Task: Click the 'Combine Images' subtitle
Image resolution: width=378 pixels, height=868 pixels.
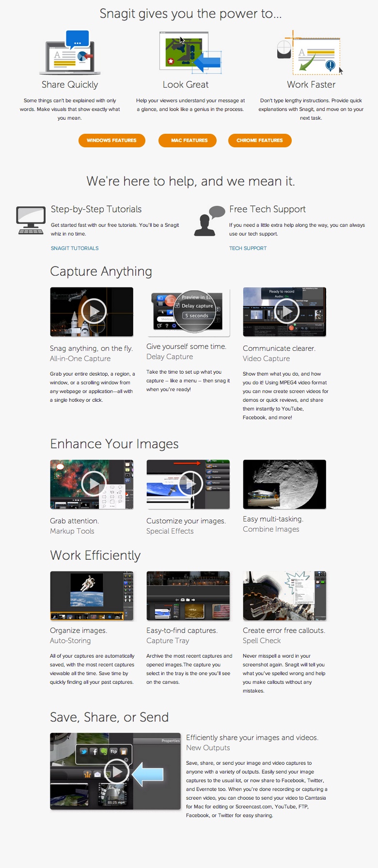Action: [x=271, y=529]
